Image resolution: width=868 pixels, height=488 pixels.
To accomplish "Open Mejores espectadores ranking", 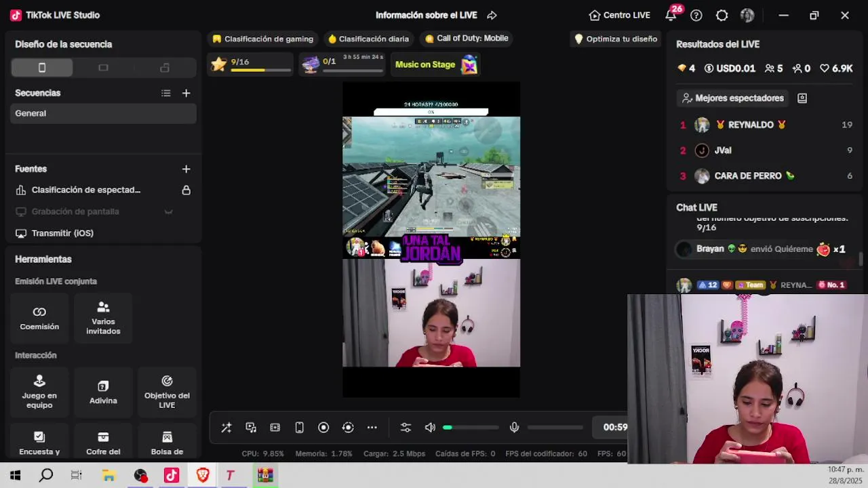I will 732,98.
